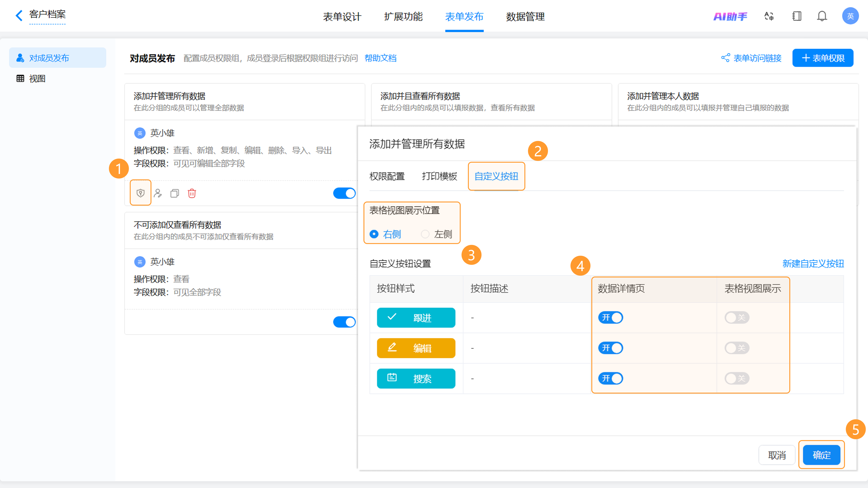Select the 左侧 radio option

pyautogui.click(x=425, y=234)
